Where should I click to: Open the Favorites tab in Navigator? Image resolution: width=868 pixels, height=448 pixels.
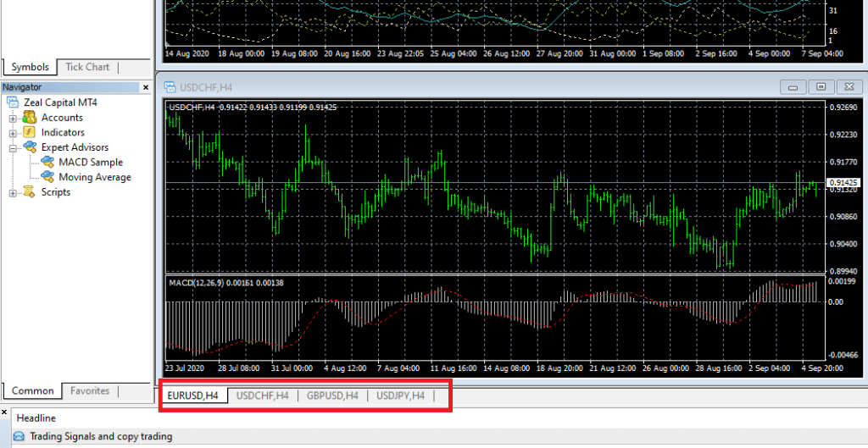[90, 391]
